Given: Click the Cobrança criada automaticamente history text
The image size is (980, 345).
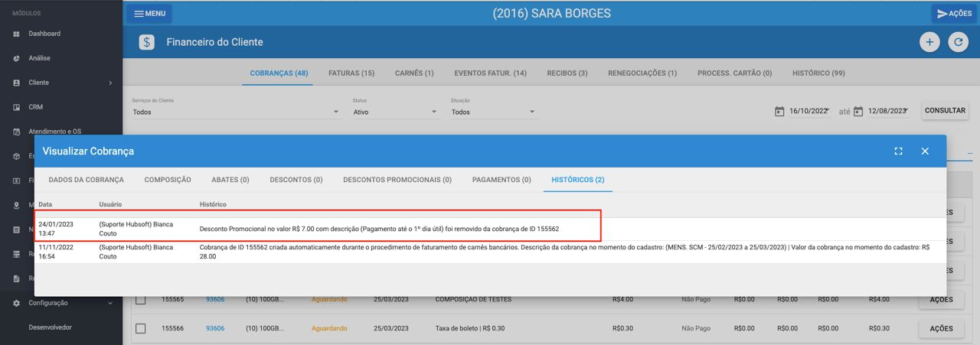Looking at the screenshot, I should tap(565, 252).
